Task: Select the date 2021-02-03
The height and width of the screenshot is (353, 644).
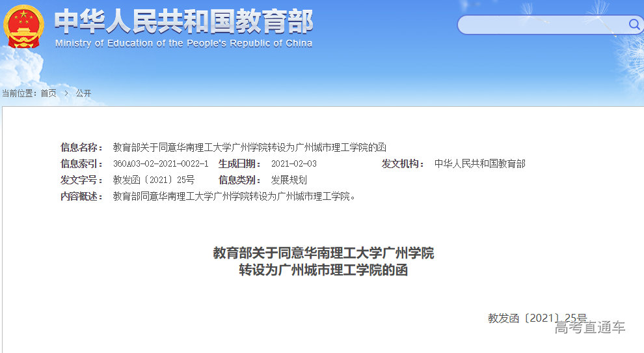Action: (x=293, y=163)
